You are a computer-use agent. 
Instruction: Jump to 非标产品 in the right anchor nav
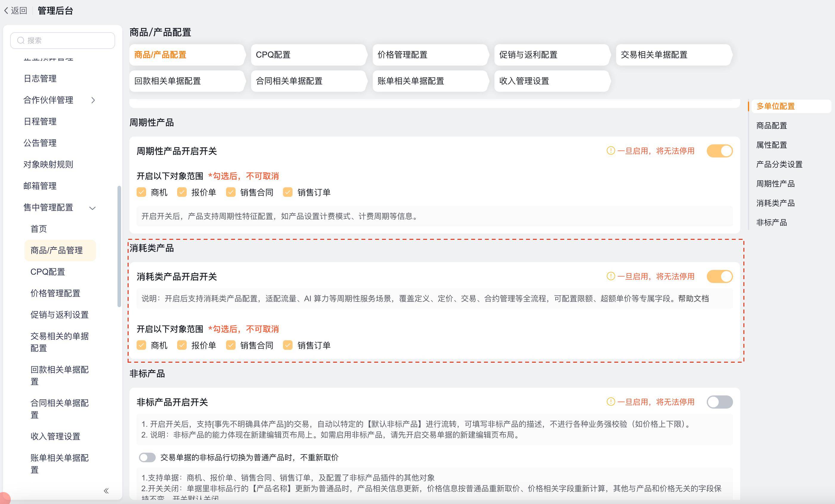pos(771,222)
